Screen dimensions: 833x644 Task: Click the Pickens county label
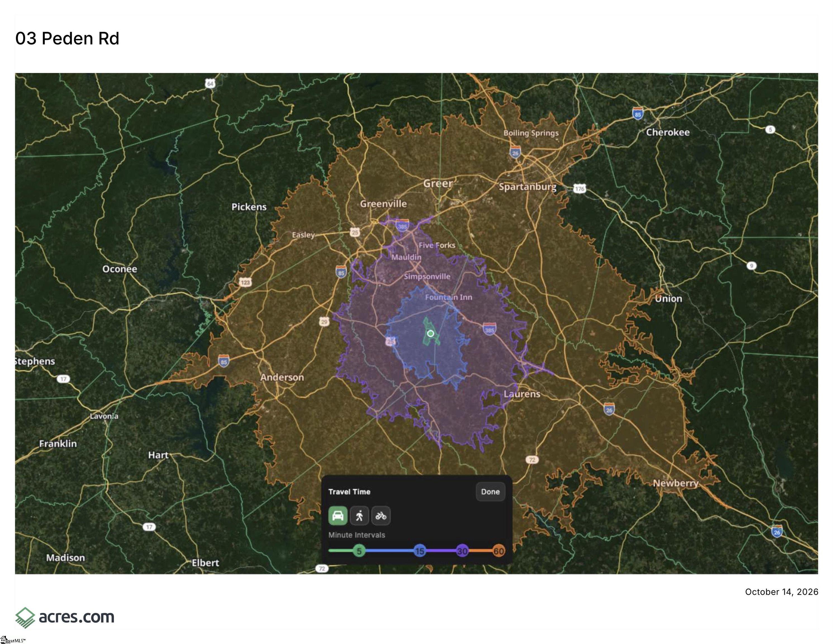(249, 207)
